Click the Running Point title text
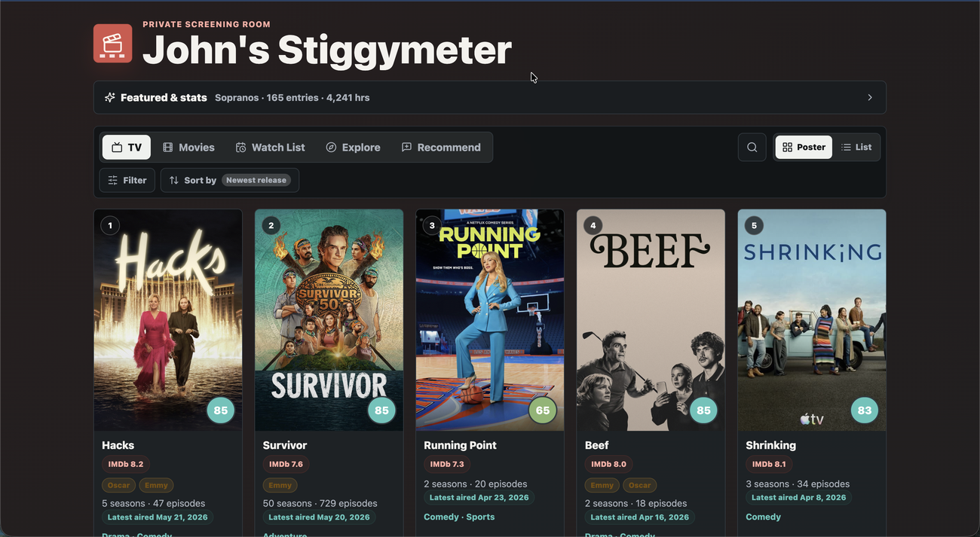Screen dimensions: 980x537 tap(460, 445)
